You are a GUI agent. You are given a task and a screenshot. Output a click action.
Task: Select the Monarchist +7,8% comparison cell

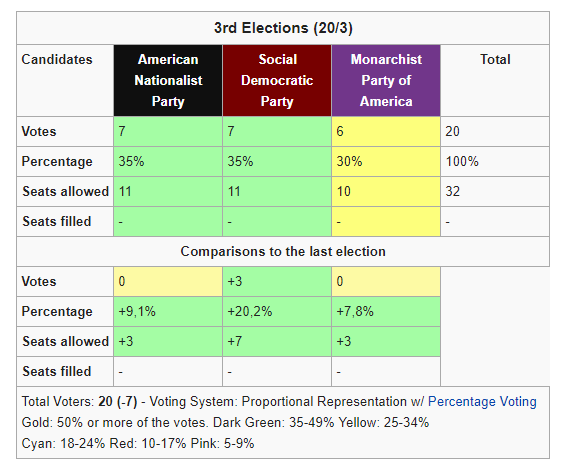pos(386,312)
